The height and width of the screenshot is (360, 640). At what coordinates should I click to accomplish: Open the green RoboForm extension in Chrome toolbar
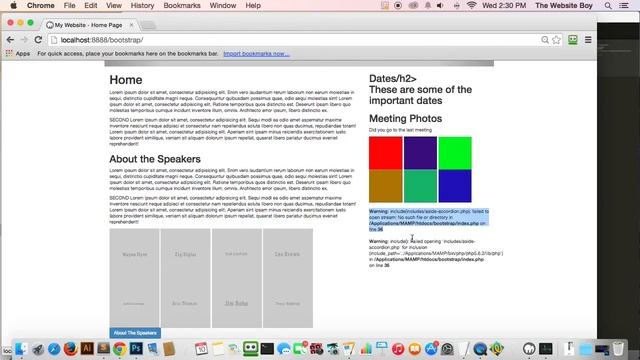[573, 40]
